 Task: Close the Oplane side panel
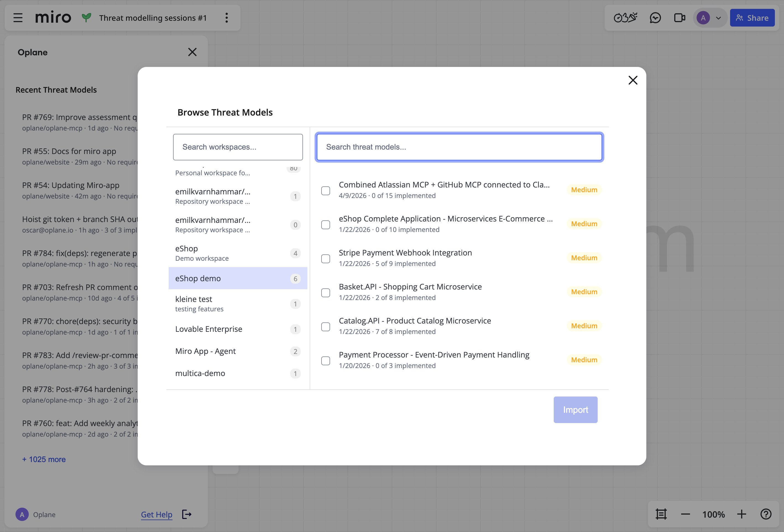click(x=192, y=52)
